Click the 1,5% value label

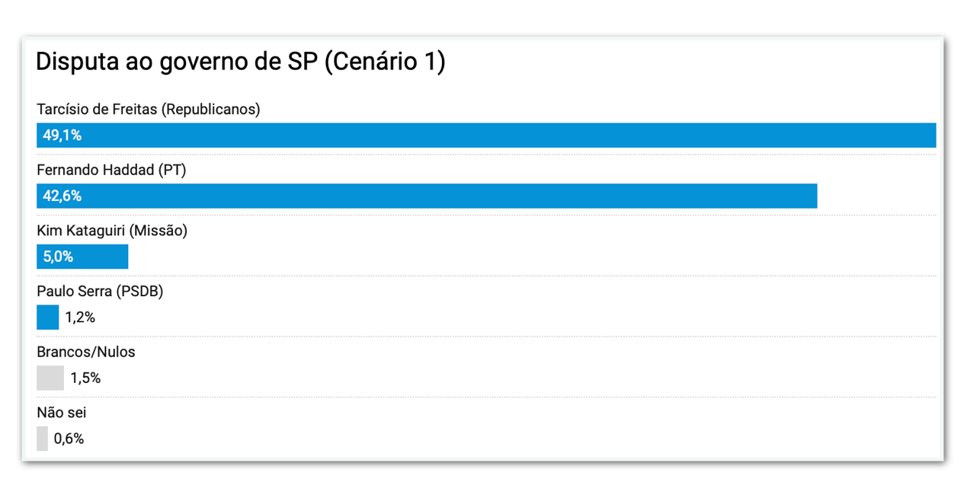pyautogui.click(x=85, y=378)
